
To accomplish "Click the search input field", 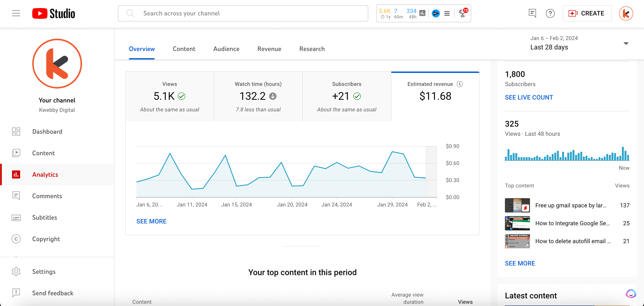I will (243, 13).
